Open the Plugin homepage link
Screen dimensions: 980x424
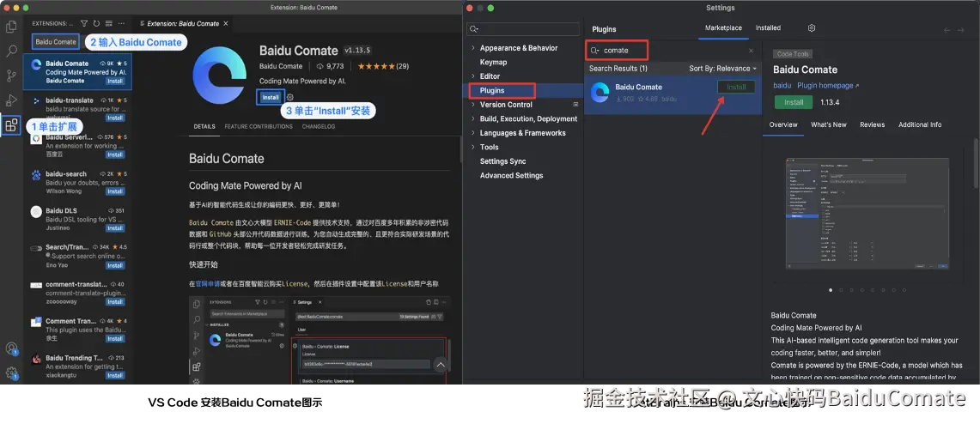827,86
